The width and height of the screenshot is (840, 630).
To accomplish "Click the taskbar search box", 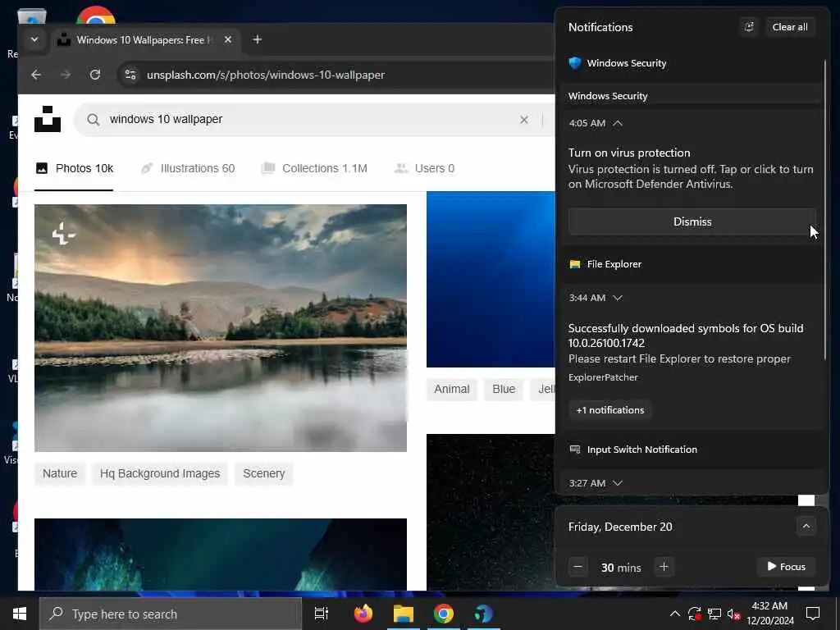I will 171,614.
